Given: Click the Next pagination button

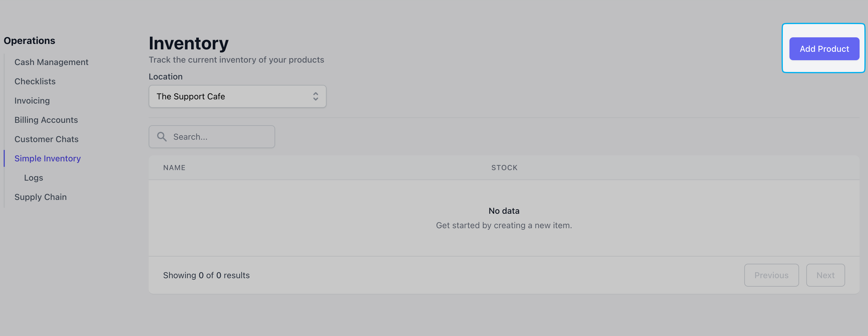Looking at the screenshot, I should click(x=825, y=275).
